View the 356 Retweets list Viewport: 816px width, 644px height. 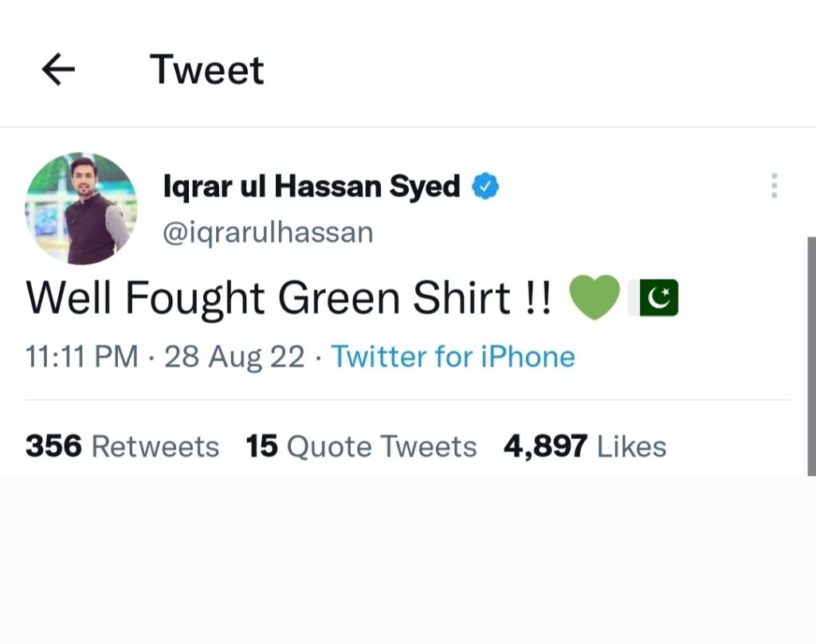[x=122, y=446]
